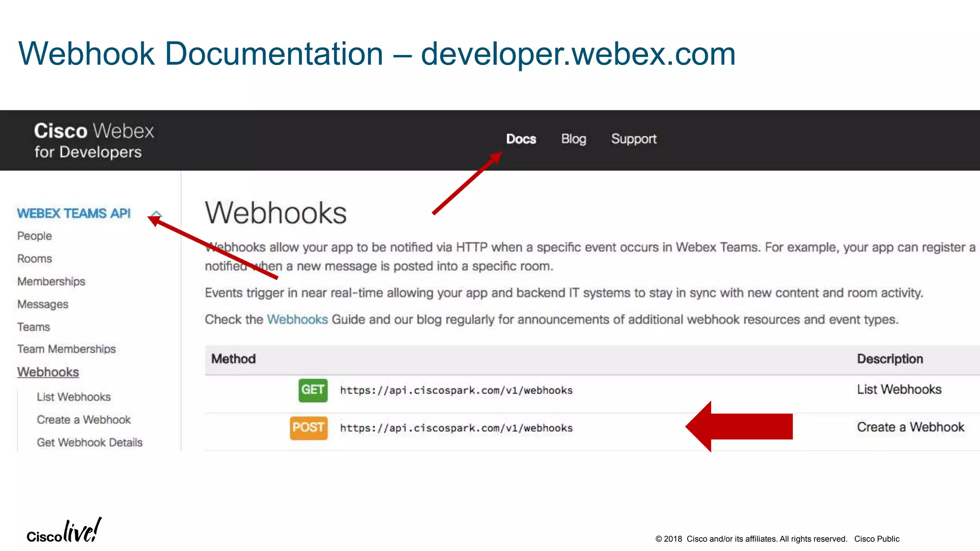980x551 pixels.
Task: Collapse the Webex Teams API section chevron
Action: pos(156,214)
